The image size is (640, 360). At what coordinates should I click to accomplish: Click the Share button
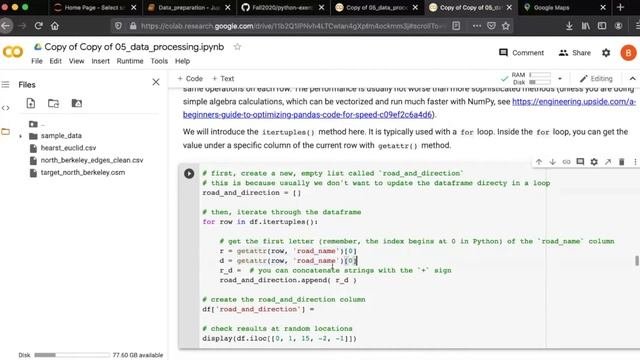[x=575, y=53]
